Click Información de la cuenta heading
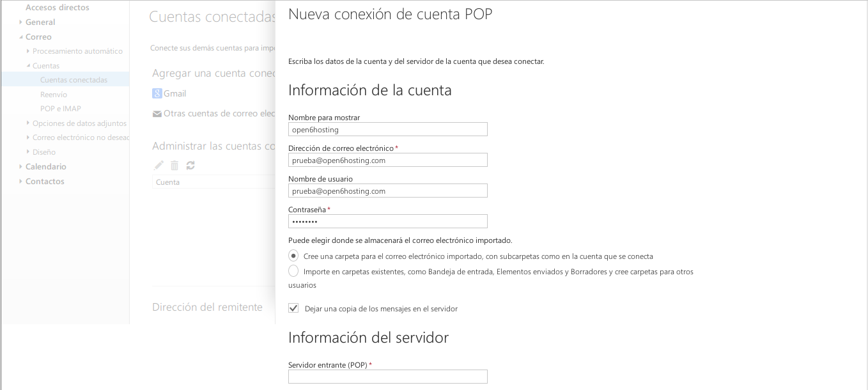 point(370,90)
